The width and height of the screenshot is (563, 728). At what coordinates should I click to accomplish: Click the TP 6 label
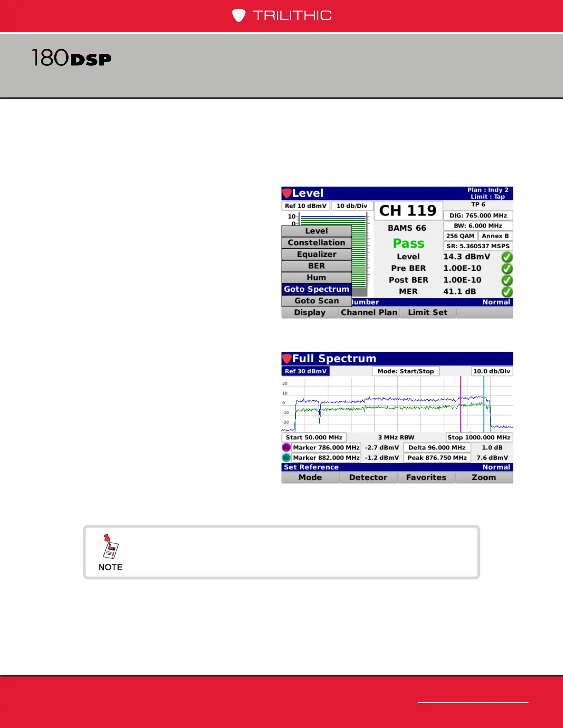pos(478,205)
